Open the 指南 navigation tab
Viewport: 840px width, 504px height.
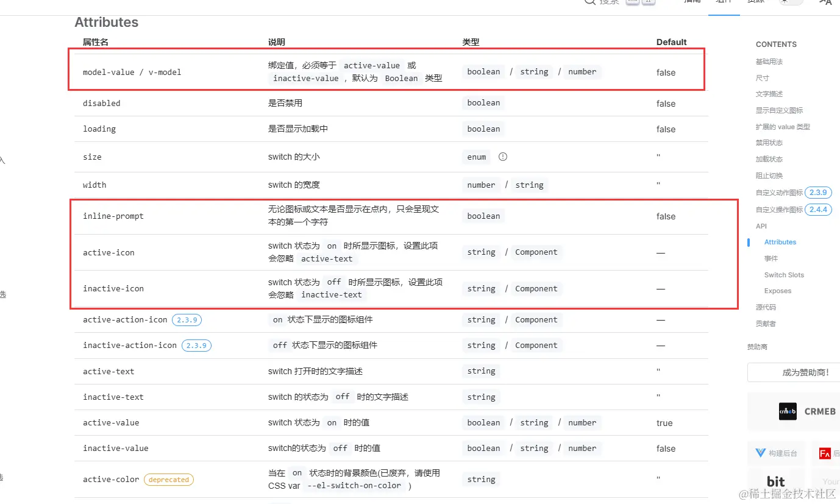692,2
